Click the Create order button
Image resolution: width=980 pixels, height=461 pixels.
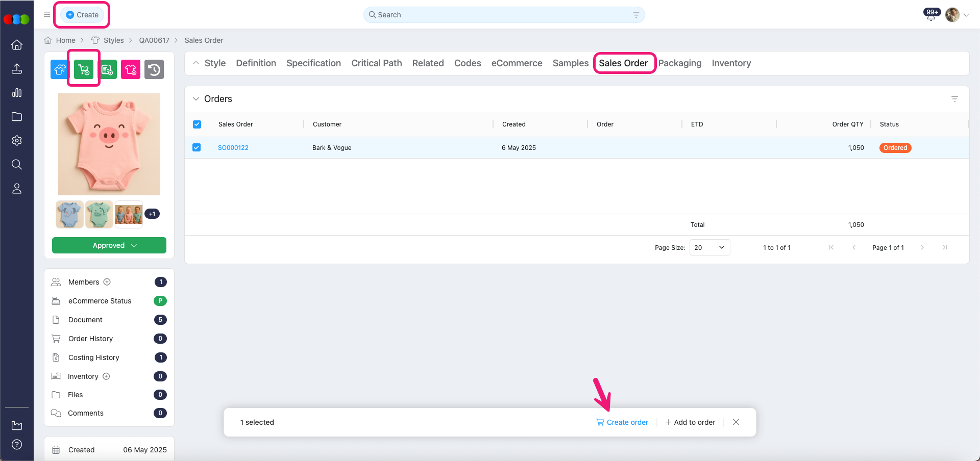coord(622,422)
